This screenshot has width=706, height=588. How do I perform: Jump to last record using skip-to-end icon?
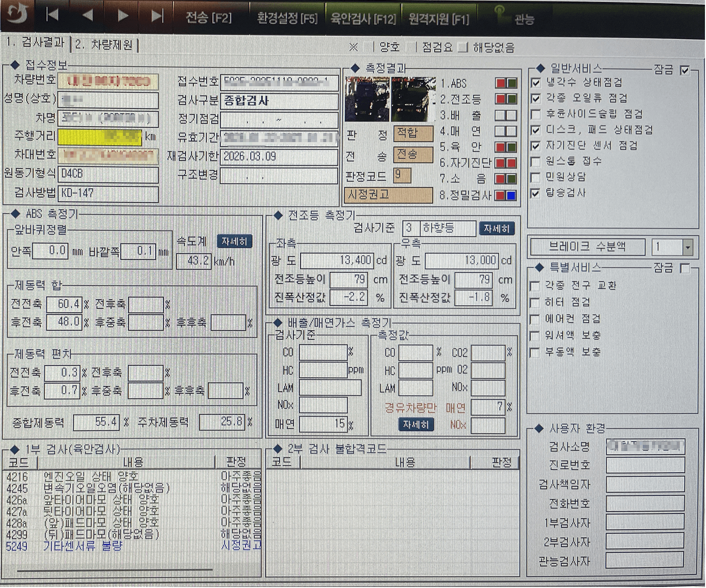(x=157, y=16)
